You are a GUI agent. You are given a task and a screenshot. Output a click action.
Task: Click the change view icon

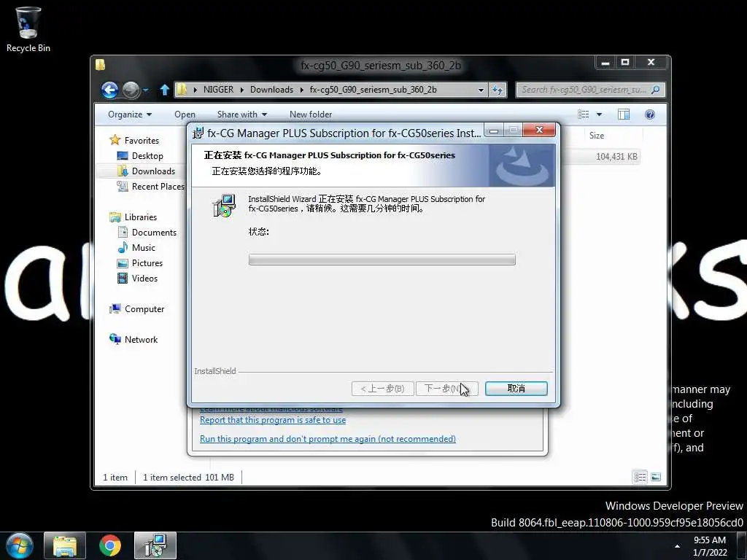[x=583, y=114]
